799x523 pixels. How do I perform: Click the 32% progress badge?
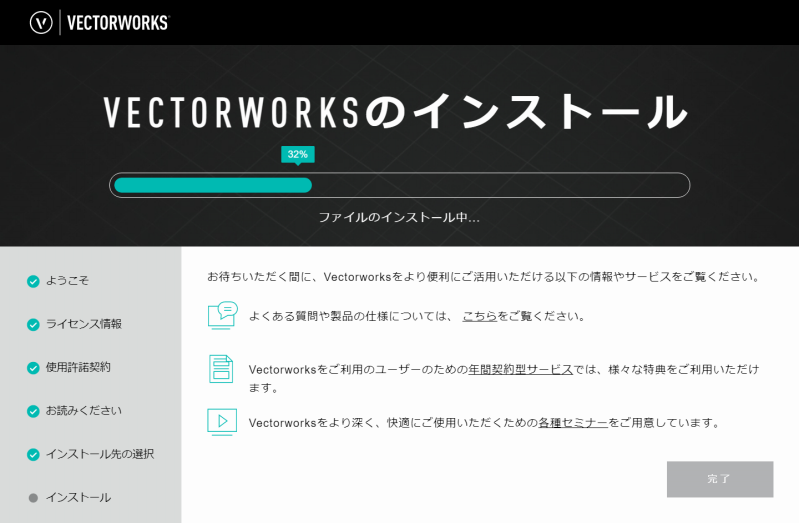click(x=298, y=154)
